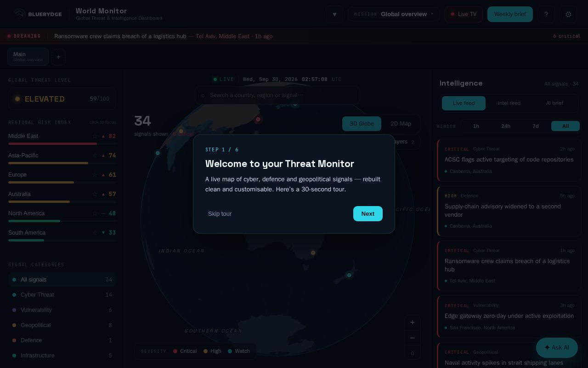Click the South America risk bar
Viewport: 588px width, 368px height.
pyautogui.click(x=62, y=240)
